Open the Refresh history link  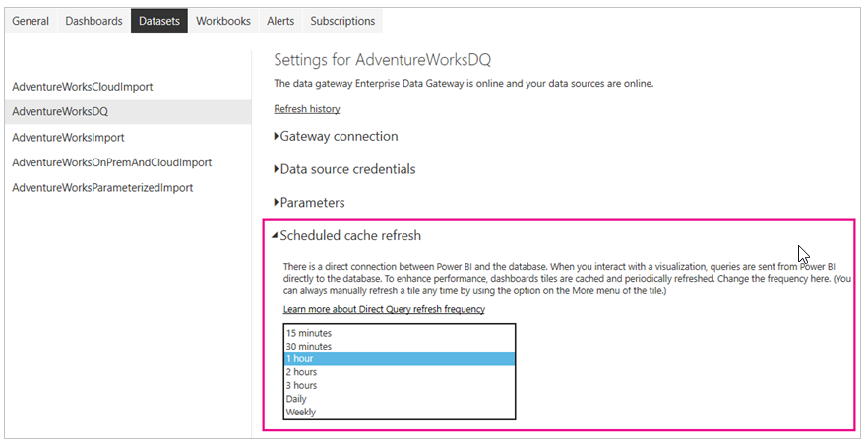click(x=307, y=109)
